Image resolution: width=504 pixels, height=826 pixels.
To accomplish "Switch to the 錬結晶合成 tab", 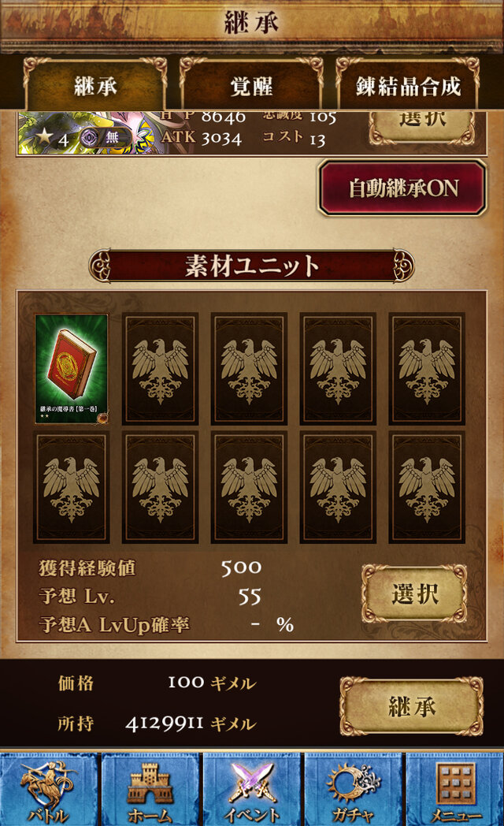I will coord(408,87).
